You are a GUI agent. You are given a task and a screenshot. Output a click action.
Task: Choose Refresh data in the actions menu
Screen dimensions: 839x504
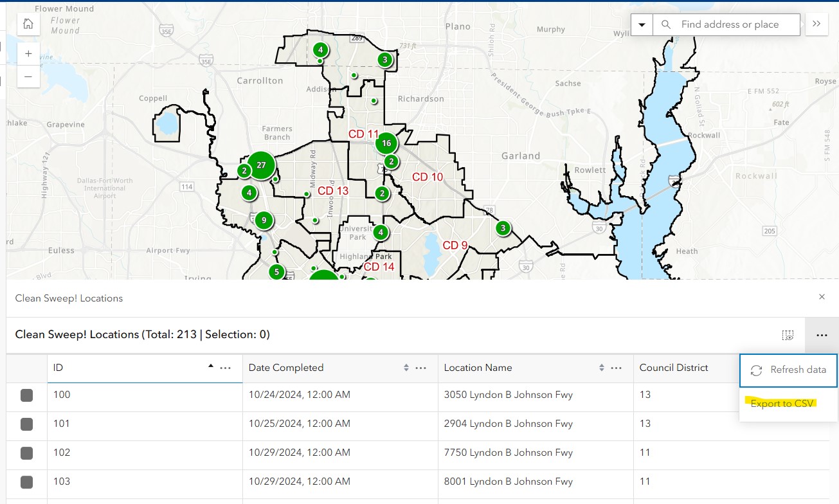[788, 370]
